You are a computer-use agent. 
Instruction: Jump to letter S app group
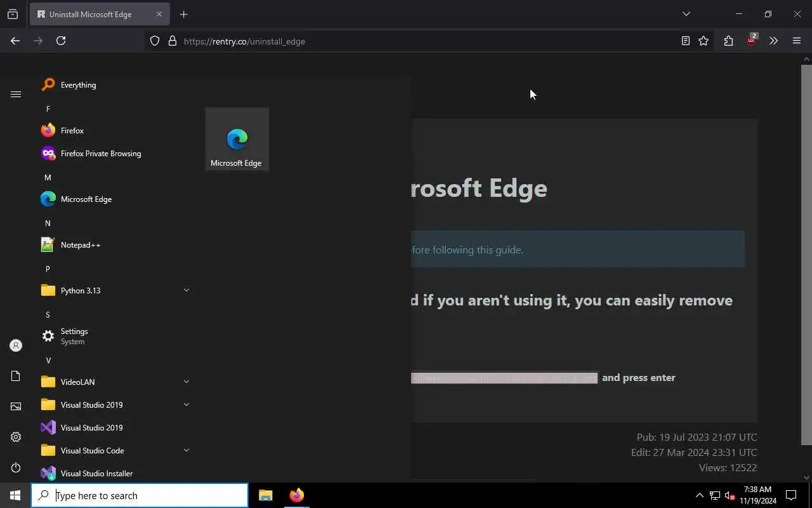(48, 314)
